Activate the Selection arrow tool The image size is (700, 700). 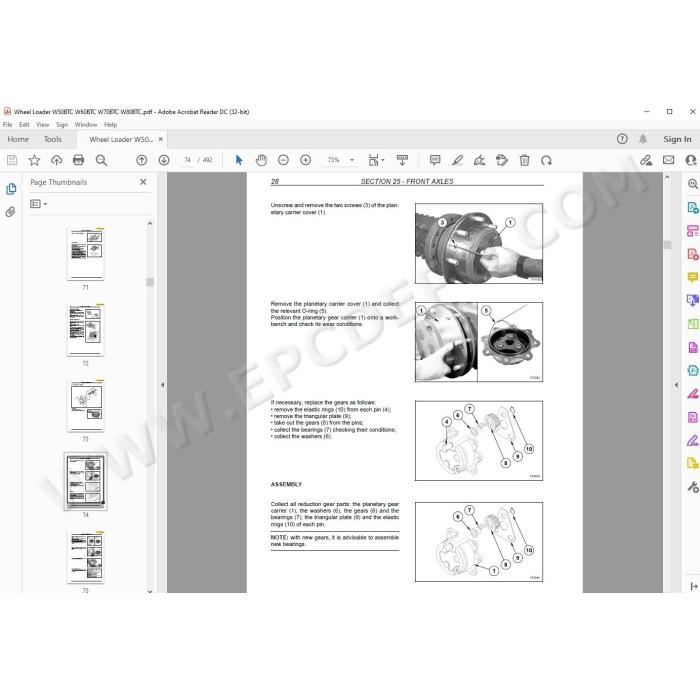tap(239, 160)
